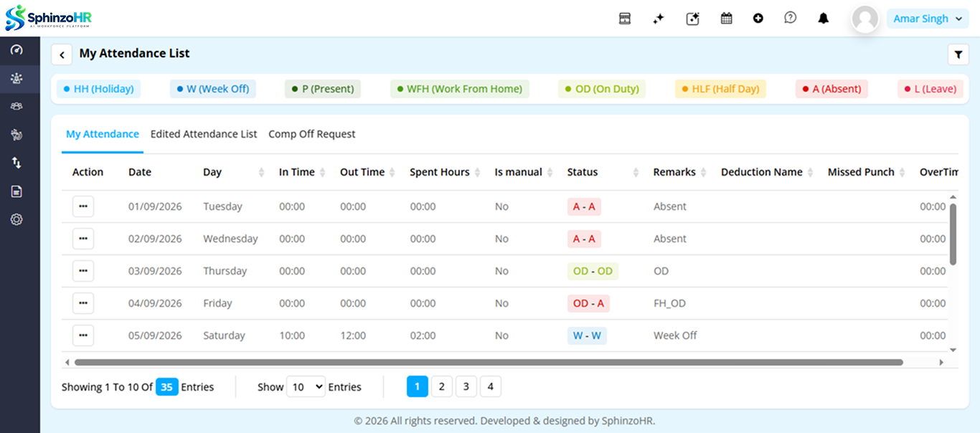Image resolution: width=980 pixels, height=433 pixels.
Task: Open the calendar icon in top bar
Action: tap(726, 19)
